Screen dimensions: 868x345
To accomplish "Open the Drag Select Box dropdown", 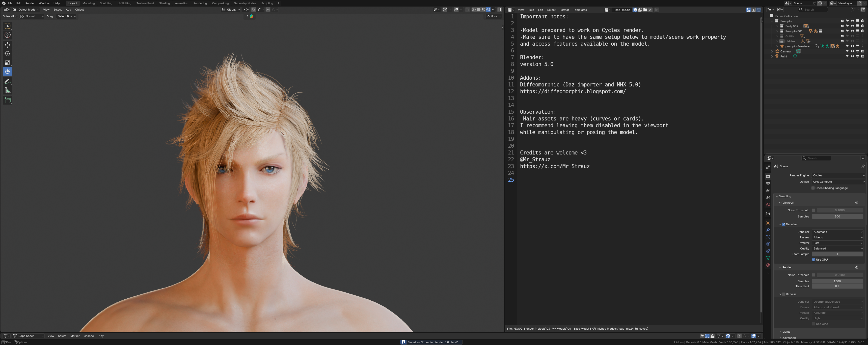I will pos(66,16).
